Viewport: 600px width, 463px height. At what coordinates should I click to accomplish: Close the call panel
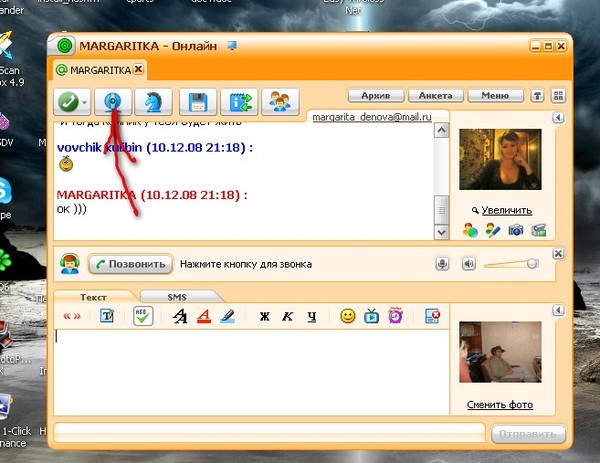(x=558, y=253)
